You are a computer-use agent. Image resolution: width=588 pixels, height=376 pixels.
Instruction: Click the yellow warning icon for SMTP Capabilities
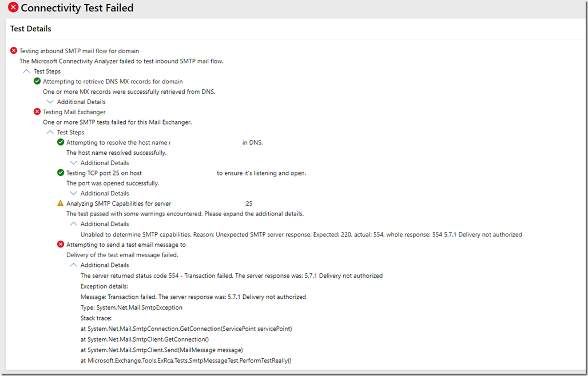tap(61, 203)
